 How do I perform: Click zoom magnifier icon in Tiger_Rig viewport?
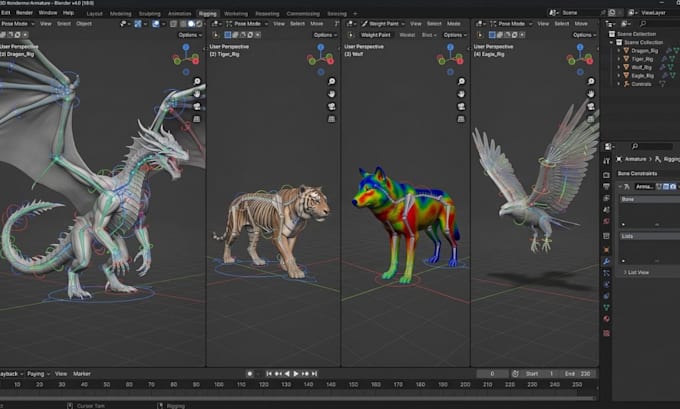click(x=332, y=81)
